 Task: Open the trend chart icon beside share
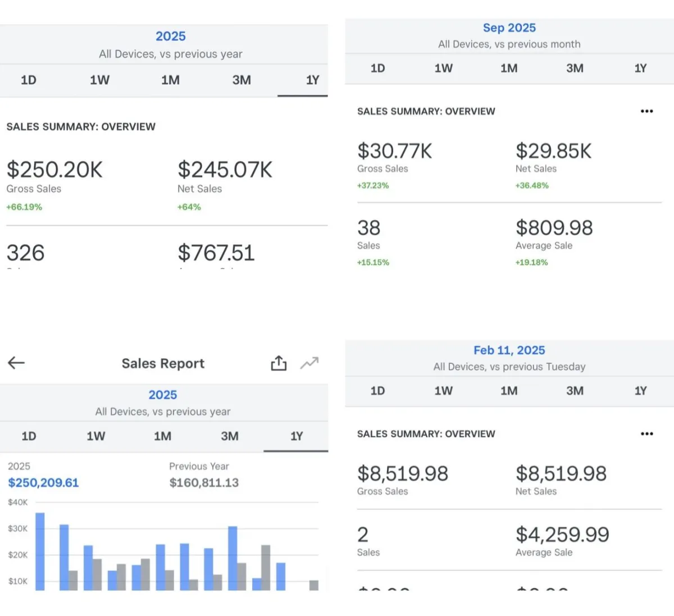[x=309, y=363]
